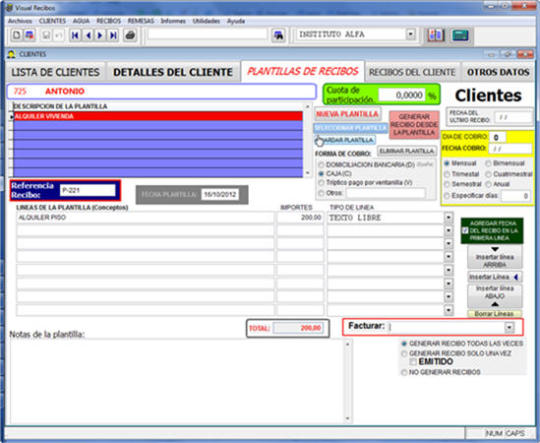The height and width of the screenshot is (443, 540).
Task: Click the binoculars search icon
Action: tap(278, 35)
